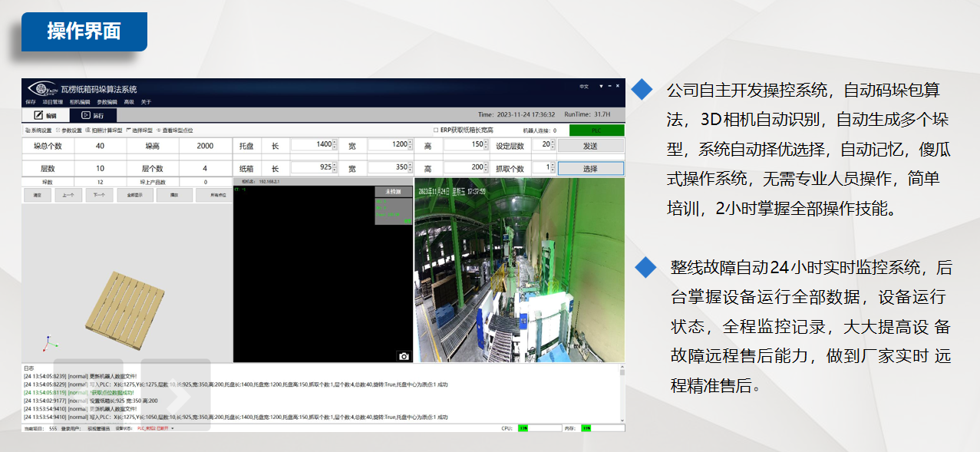Click the log panel vertical scrollbar
Viewport: 980px width, 452px height.
click(x=622, y=391)
